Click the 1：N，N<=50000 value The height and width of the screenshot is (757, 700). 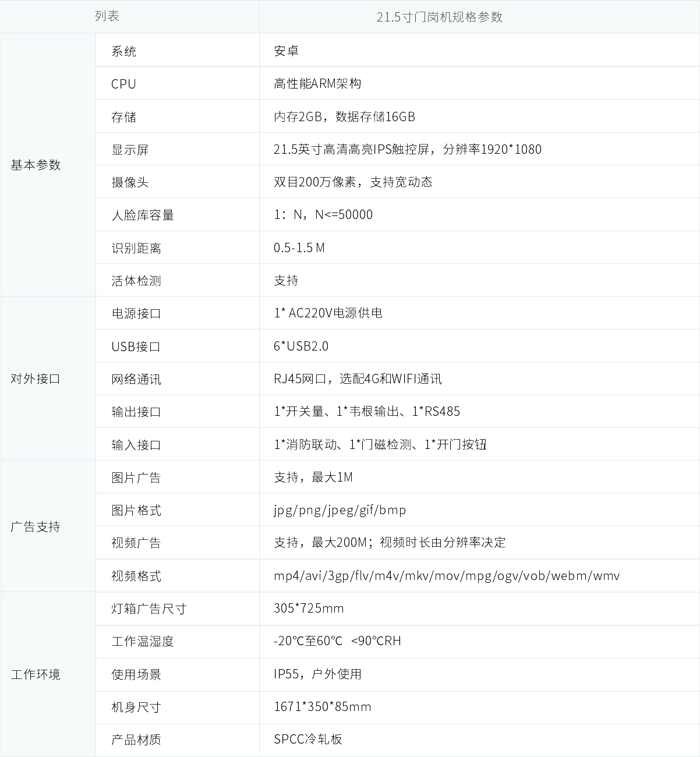(x=323, y=214)
